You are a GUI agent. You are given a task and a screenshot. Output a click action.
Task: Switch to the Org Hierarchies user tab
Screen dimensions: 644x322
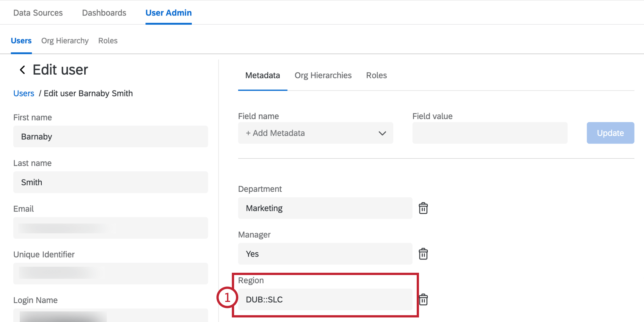(x=323, y=75)
